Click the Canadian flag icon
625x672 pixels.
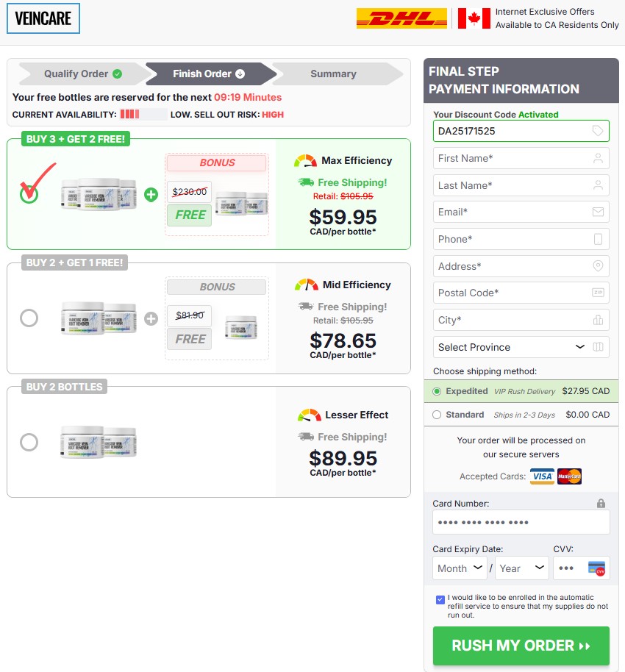pyautogui.click(x=474, y=18)
